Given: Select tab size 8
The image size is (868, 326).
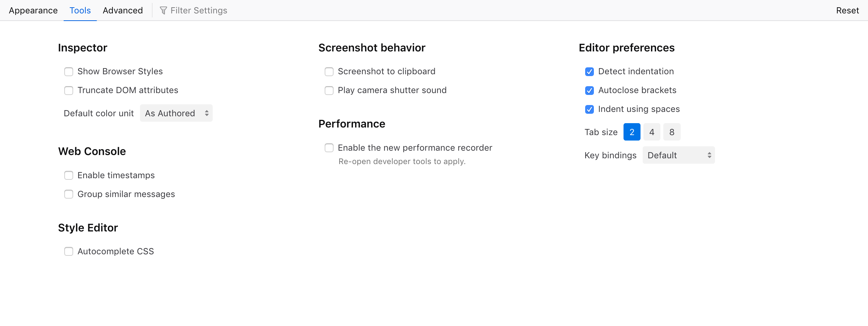Looking at the screenshot, I should pyautogui.click(x=672, y=132).
